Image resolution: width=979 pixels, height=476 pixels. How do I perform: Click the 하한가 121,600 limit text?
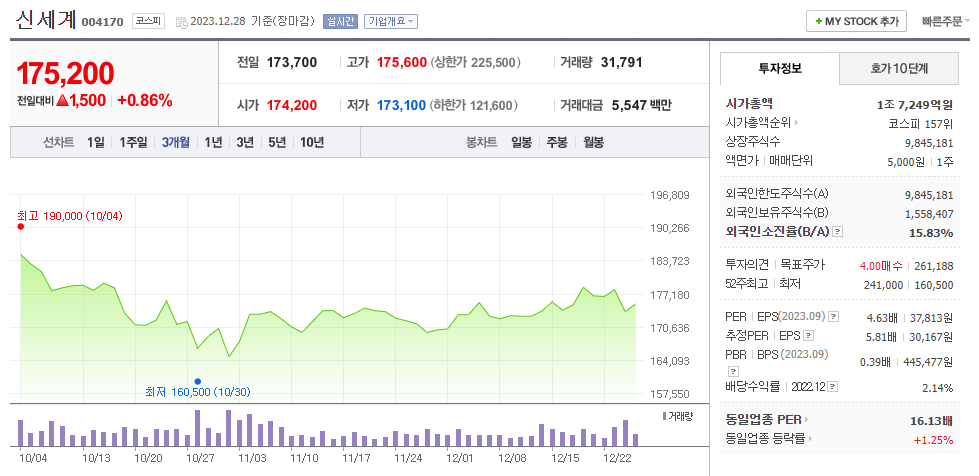(475, 106)
